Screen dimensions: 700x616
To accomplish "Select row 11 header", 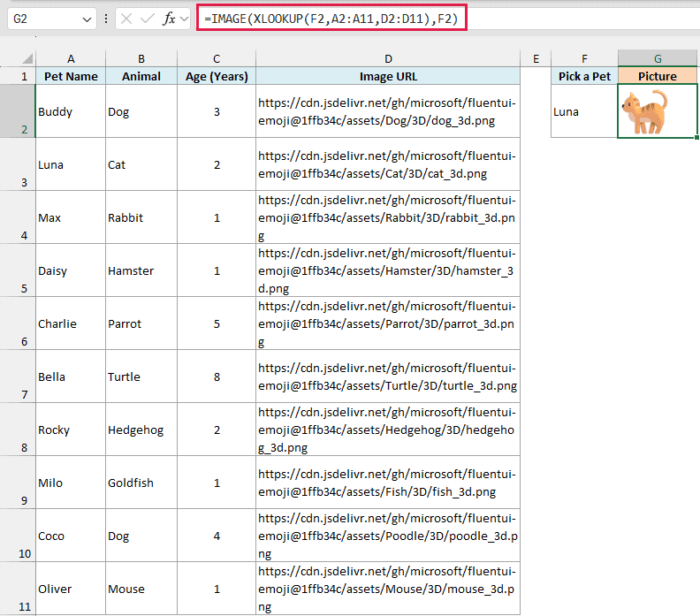I will tap(18, 589).
